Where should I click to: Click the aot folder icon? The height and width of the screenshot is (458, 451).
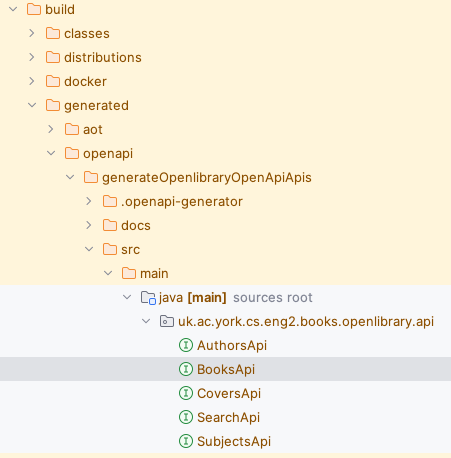click(x=72, y=129)
